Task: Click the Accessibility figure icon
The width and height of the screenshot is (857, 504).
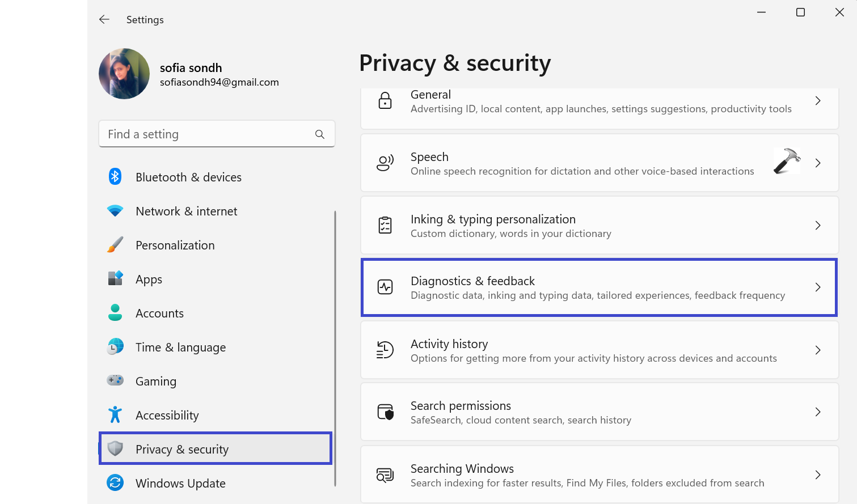Action: pyautogui.click(x=115, y=414)
